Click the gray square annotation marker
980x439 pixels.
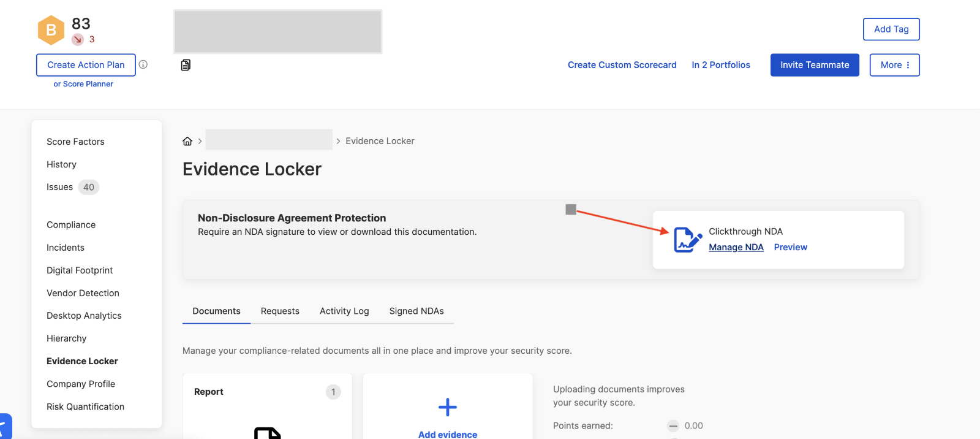pyautogui.click(x=571, y=210)
